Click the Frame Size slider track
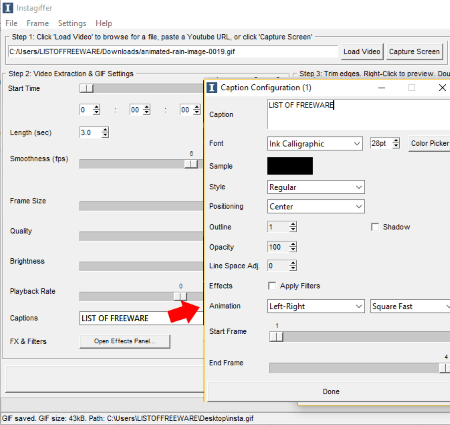The width and height of the screenshot is (450, 425). click(x=141, y=206)
